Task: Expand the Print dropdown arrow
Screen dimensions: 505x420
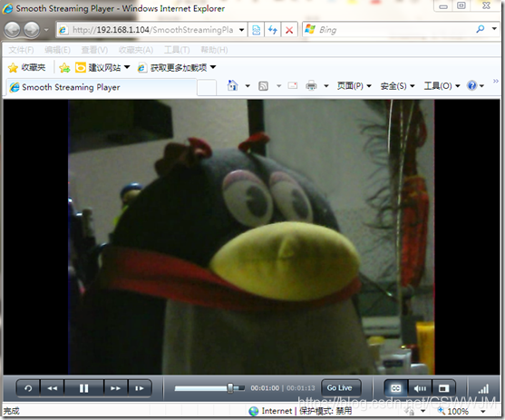Action: click(325, 86)
